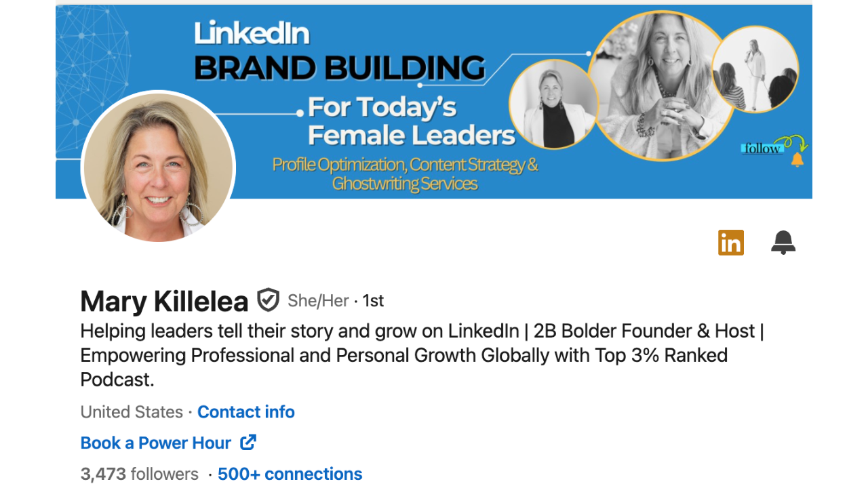This screenshot has height=488, width=868.
Task: Open the Contact info link
Action: click(x=246, y=412)
